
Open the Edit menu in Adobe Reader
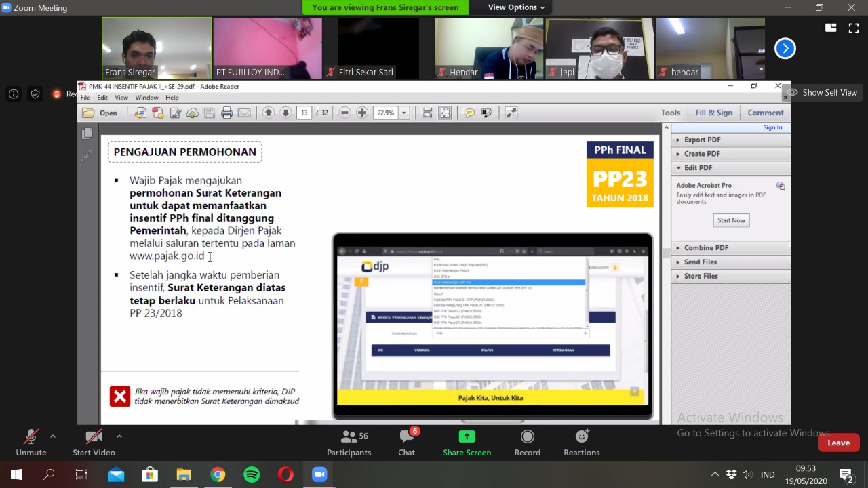point(102,98)
